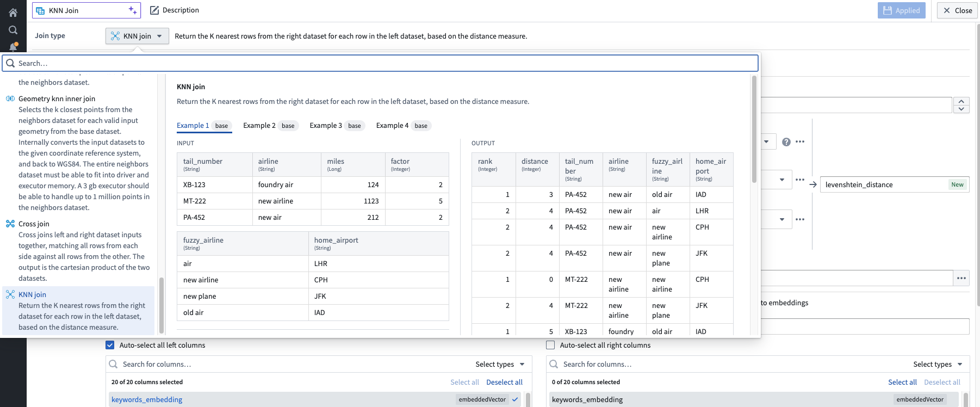Viewport: 980px width, 407px height.
Task: Toggle Auto-select all left columns checkbox
Action: (110, 345)
